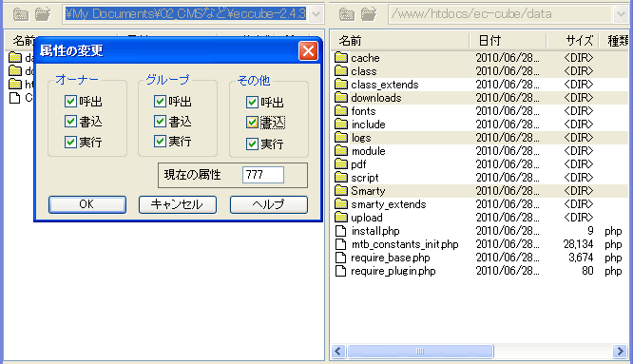Select the mtb_constants_init.php file icon

pyautogui.click(x=341, y=244)
